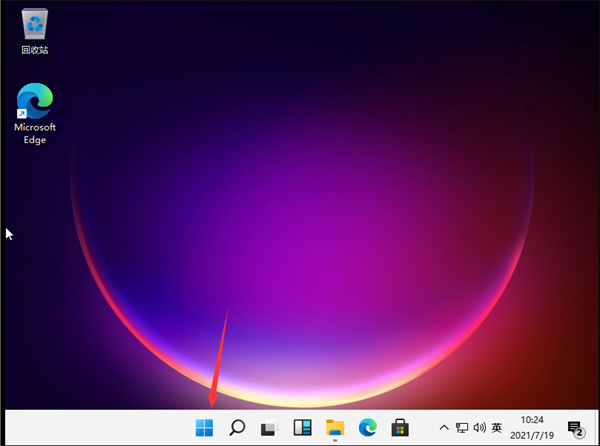Click the 10:24 time on the taskbar
Viewport: 600px width, 446px height.
point(533,421)
